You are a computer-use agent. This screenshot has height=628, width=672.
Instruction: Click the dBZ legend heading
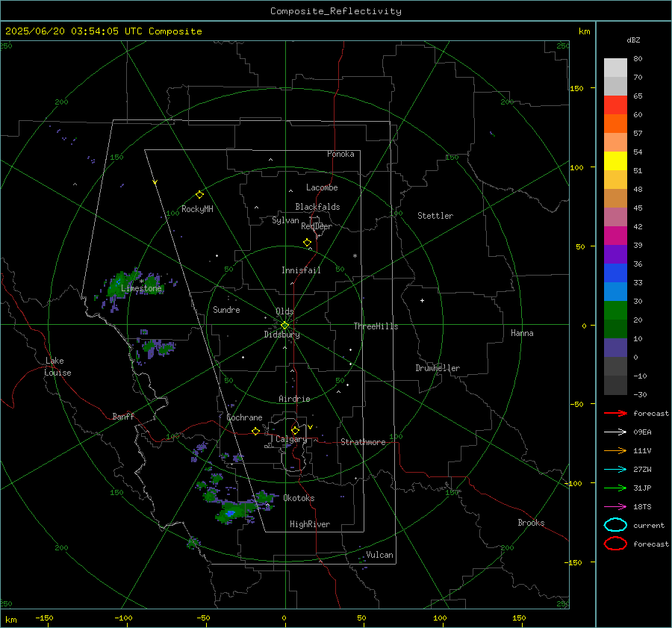coord(633,40)
